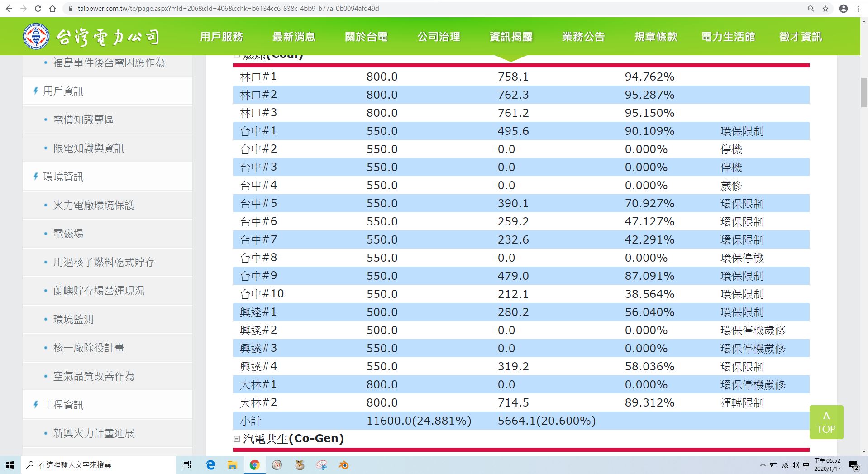Select the 林口#1 row name
The width and height of the screenshot is (868, 474).
point(258,77)
